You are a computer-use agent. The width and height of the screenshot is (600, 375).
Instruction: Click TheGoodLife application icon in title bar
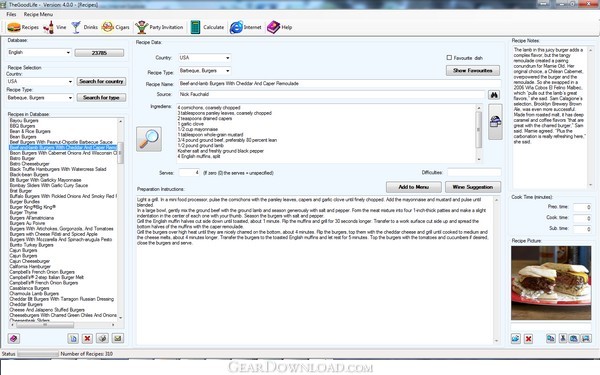coord(3,5)
